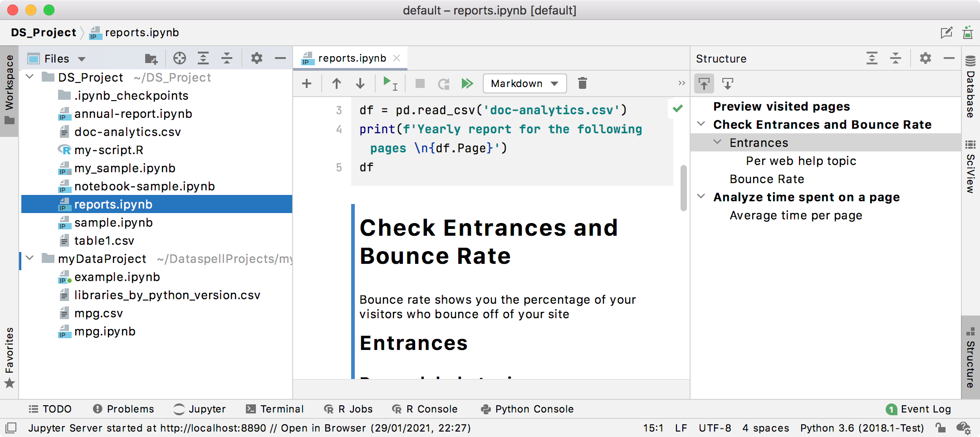The width and height of the screenshot is (980, 437).
Task: Move the cell down with the down arrow
Action: 360,83
